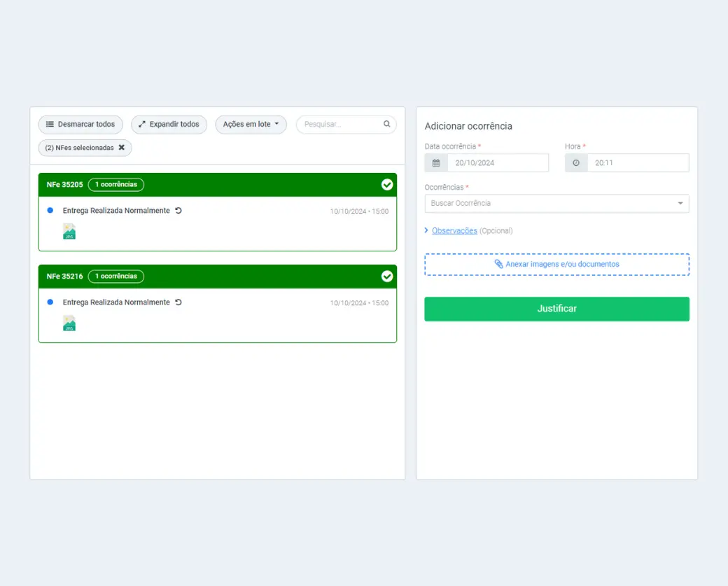Screen dimensions: 728x586
Task: Click the Data ocorrência date field
Action: 497,163
